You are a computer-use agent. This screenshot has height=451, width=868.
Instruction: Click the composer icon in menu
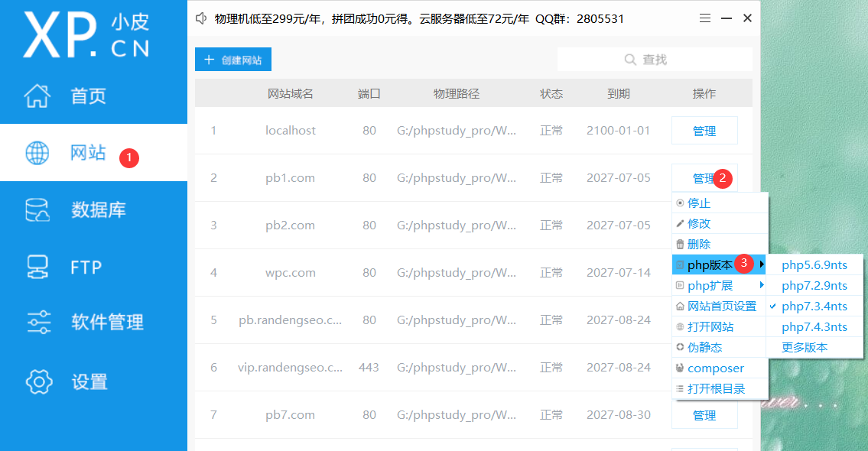pyautogui.click(x=680, y=368)
